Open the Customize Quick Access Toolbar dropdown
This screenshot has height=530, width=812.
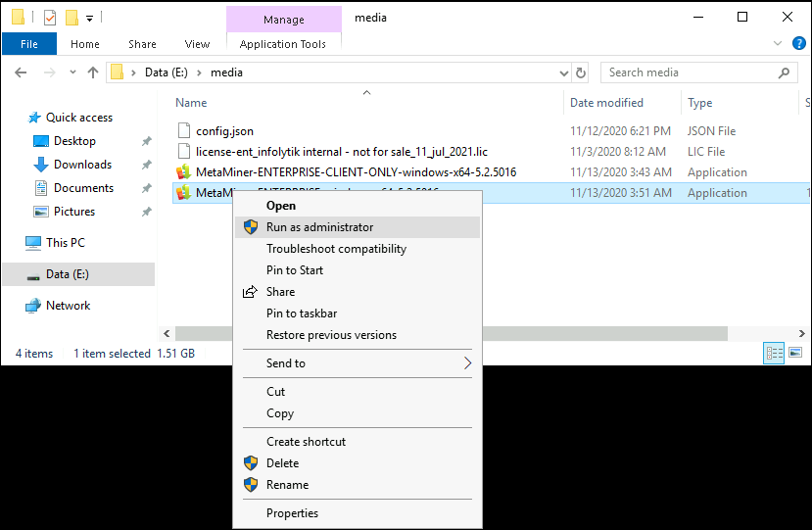[89, 19]
